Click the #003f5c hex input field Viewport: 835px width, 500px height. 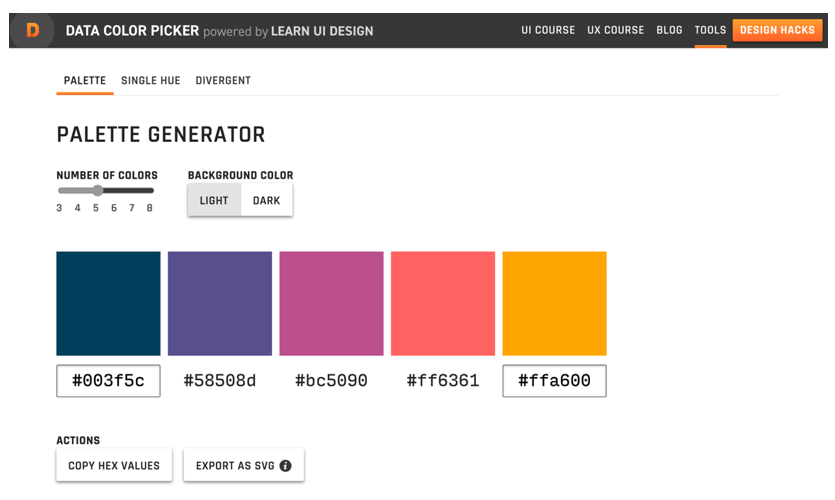[108, 381]
